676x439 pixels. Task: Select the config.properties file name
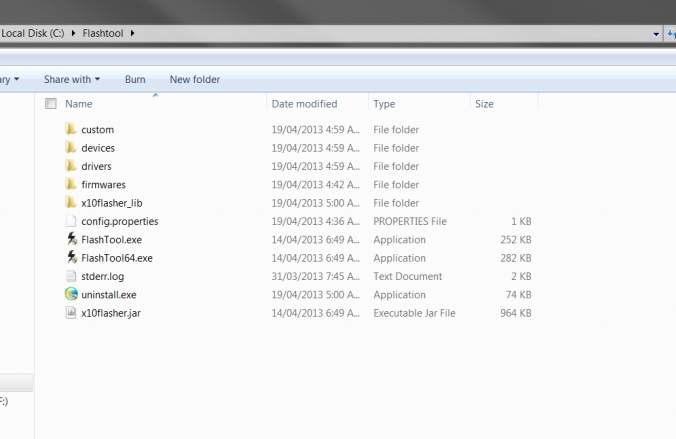tap(120, 221)
